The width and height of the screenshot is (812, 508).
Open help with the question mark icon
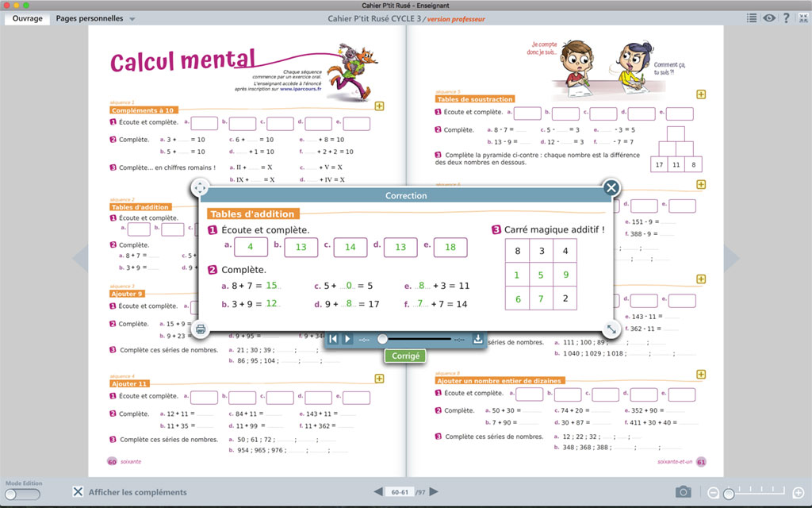tap(786, 18)
